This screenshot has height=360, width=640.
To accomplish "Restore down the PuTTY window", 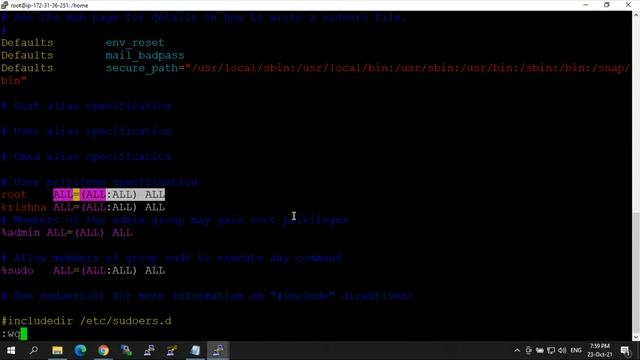I will [607, 5].
